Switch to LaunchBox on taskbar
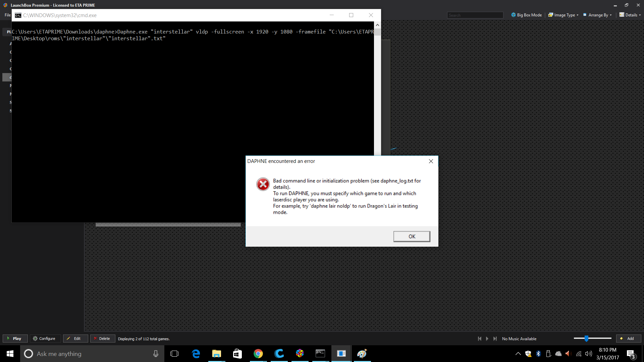Screen dimensions: 644x362 [x=300, y=354]
